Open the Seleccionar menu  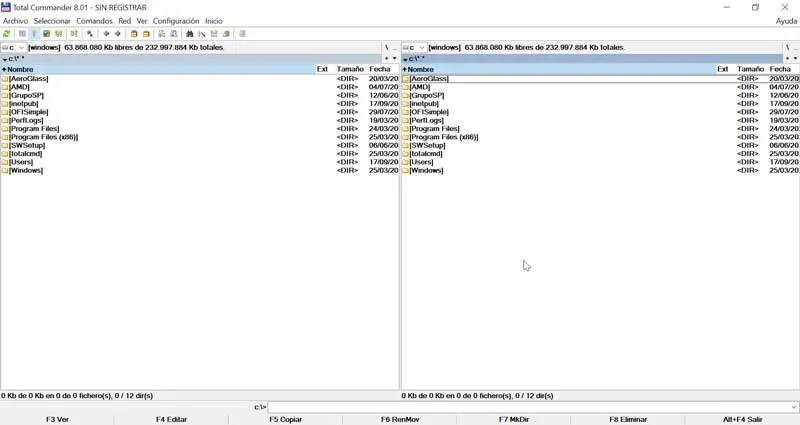coord(52,21)
